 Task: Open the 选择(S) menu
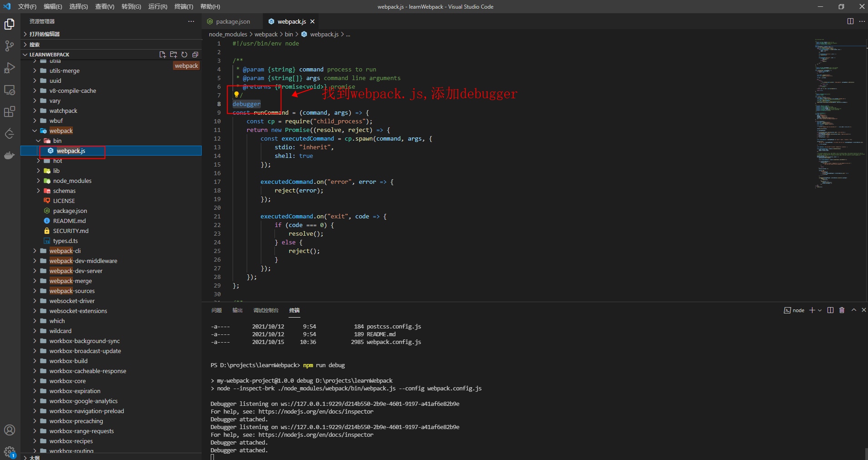79,6
